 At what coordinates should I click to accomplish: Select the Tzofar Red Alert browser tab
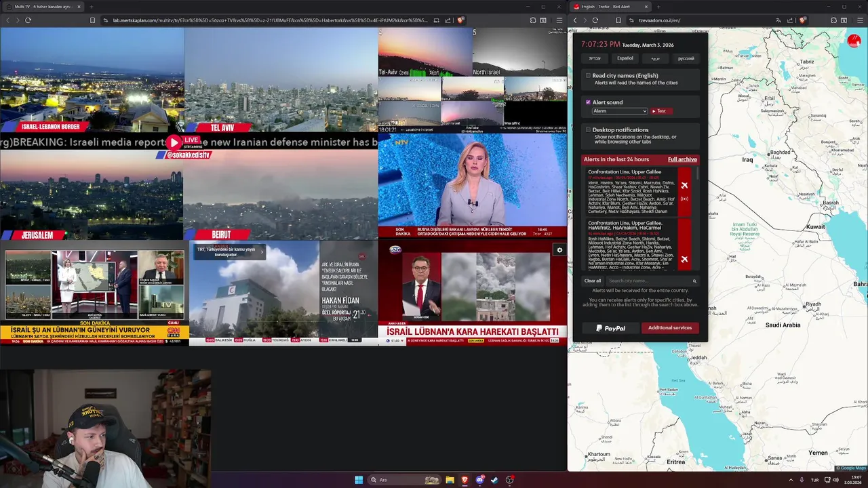tap(609, 7)
